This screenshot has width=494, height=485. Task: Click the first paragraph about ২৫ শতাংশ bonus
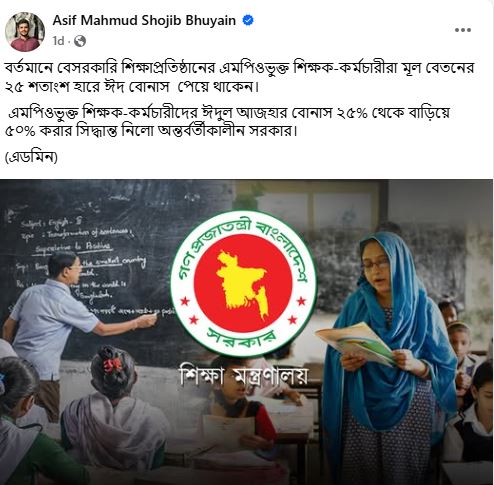239,77
